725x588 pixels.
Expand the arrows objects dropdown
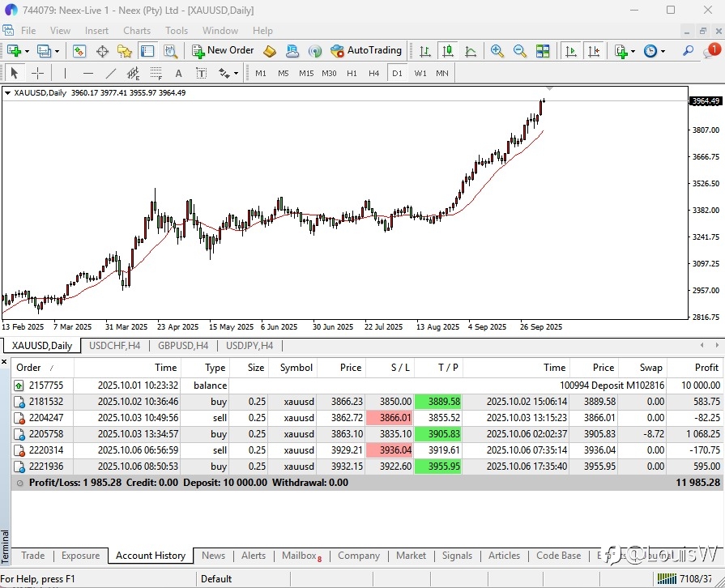(x=236, y=73)
